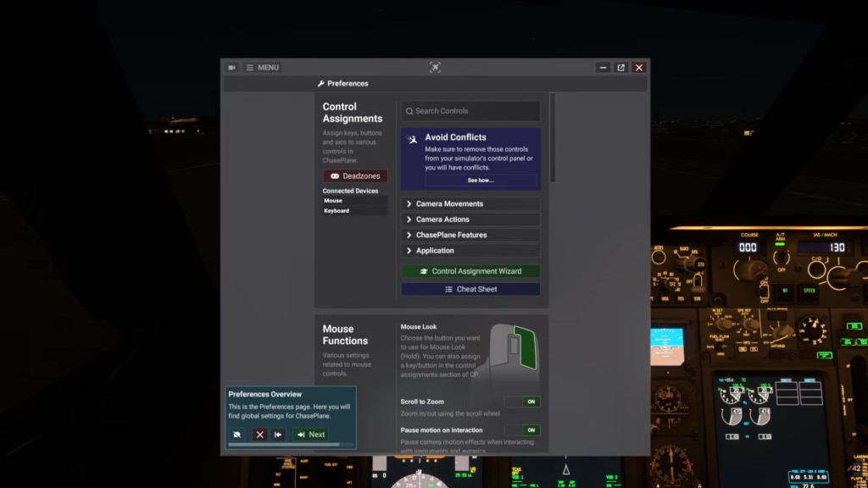Focus the Search Controls field
The width and height of the screenshot is (868, 488).
pos(470,111)
